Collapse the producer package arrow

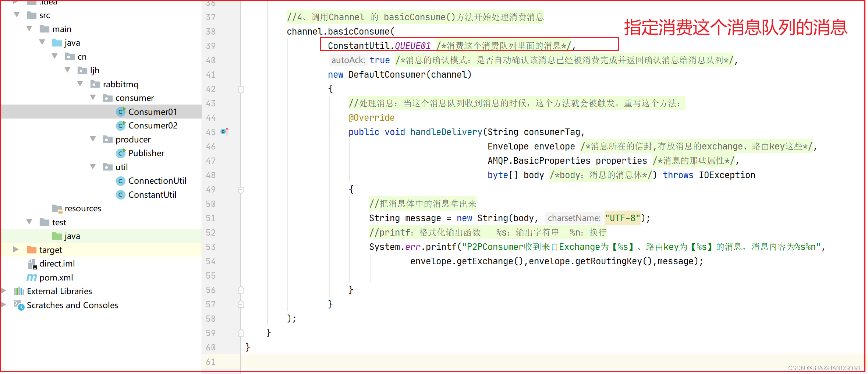tap(93, 139)
